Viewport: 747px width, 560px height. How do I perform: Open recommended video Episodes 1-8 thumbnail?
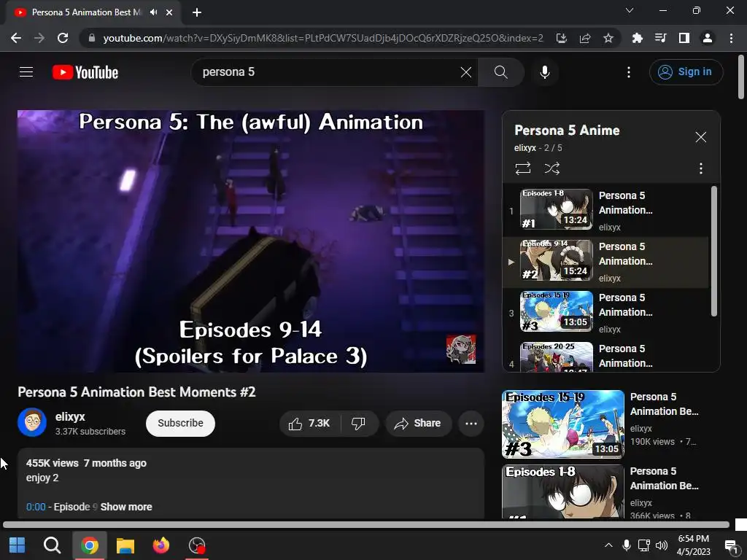pos(563,491)
